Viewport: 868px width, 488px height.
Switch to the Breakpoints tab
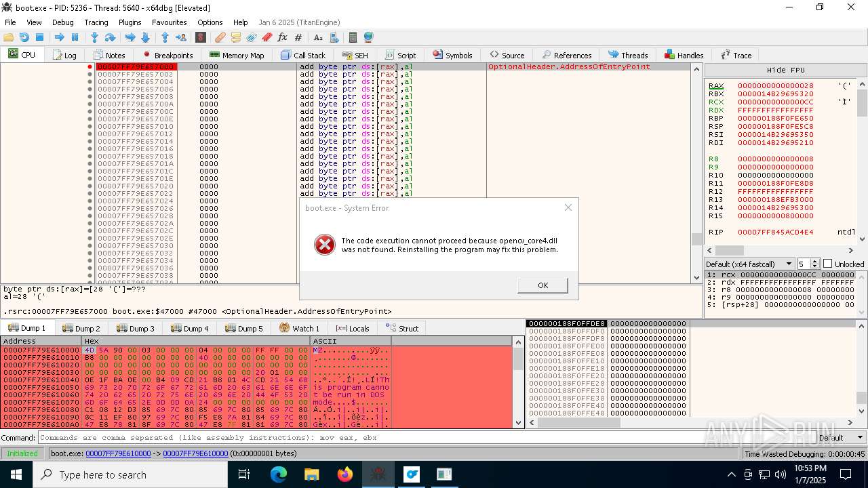[x=167, y=55]
